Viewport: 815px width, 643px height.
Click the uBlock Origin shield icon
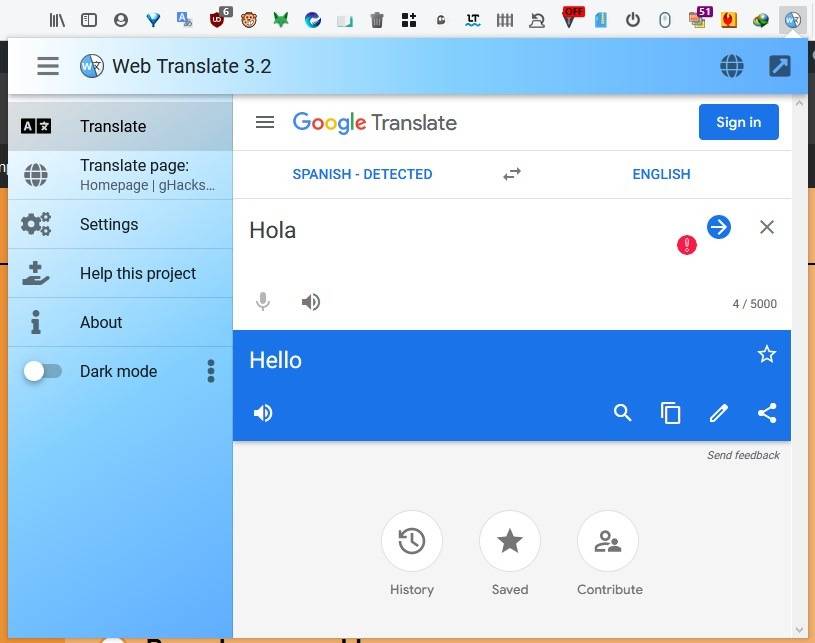point(217,20)
